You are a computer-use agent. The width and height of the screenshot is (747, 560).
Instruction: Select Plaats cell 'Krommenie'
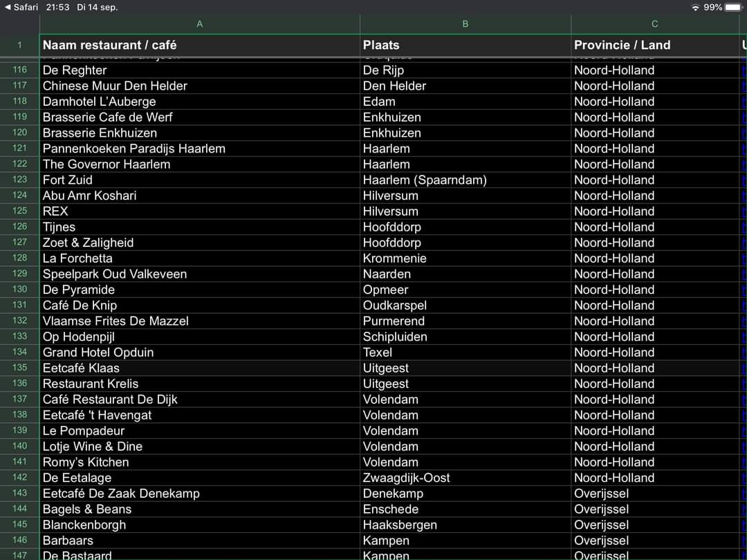point(465,259)
